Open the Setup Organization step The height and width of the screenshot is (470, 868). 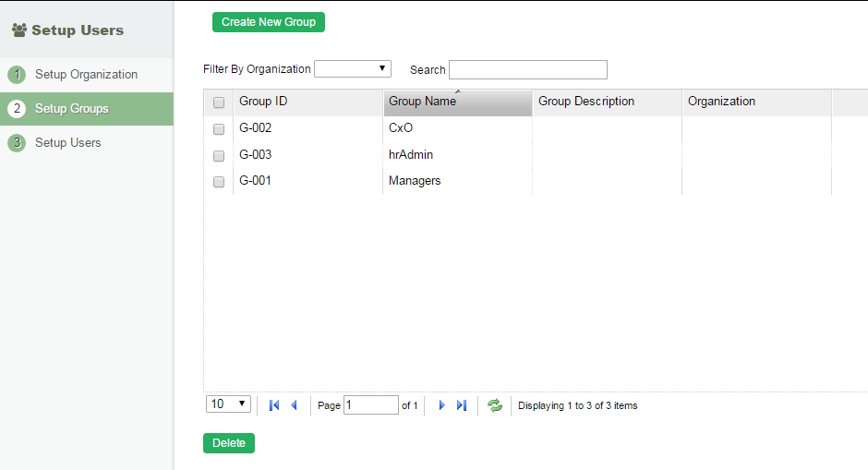pos(86,75)
